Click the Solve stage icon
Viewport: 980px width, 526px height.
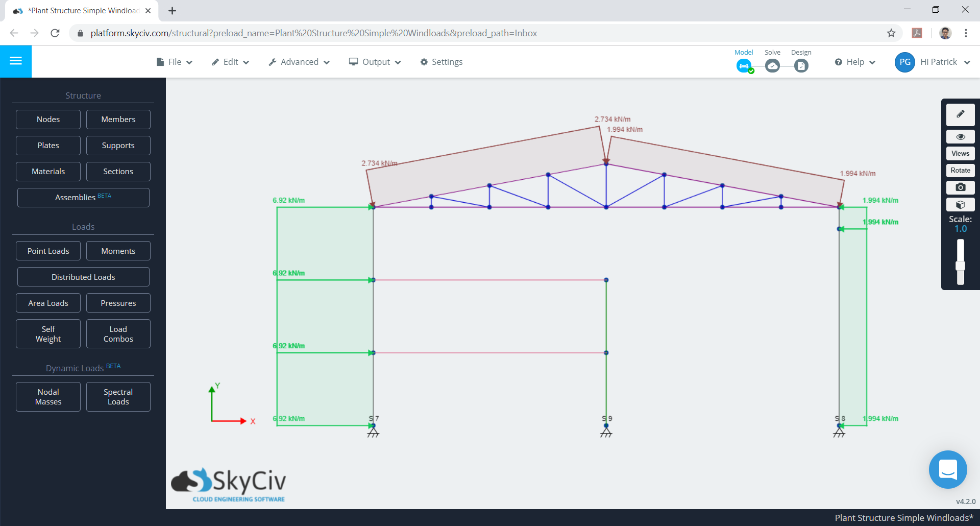click(773, 66)
